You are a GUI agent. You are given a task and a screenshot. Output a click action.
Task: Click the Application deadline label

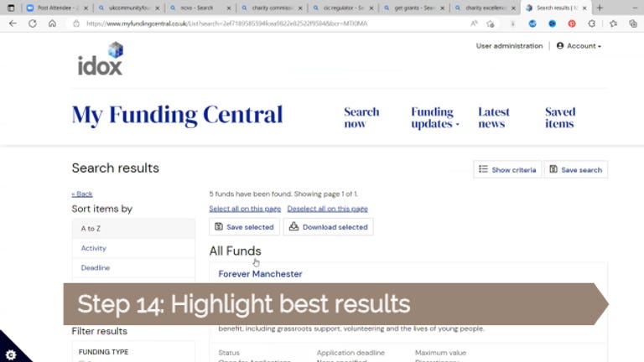click(x=351, y=353)
